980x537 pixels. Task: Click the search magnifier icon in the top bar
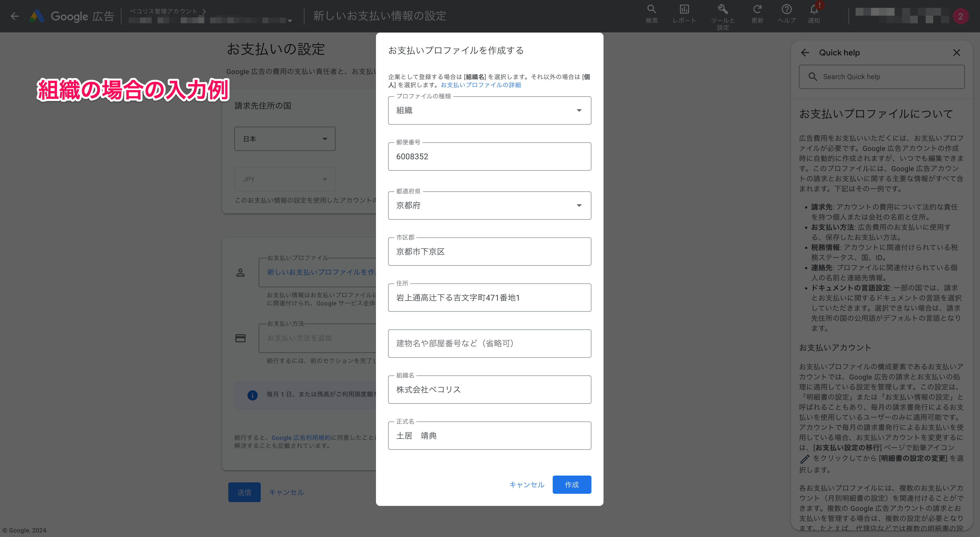(x=651, y=9)
